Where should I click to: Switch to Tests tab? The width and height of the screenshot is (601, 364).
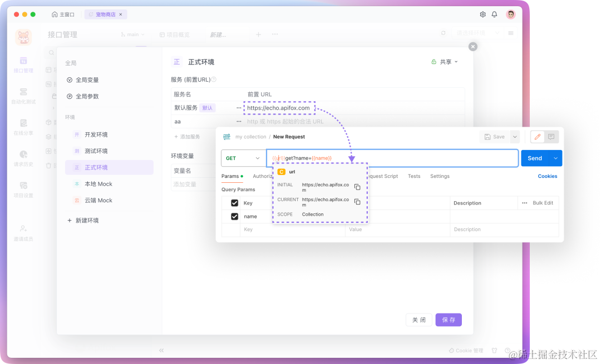(414, 176)
